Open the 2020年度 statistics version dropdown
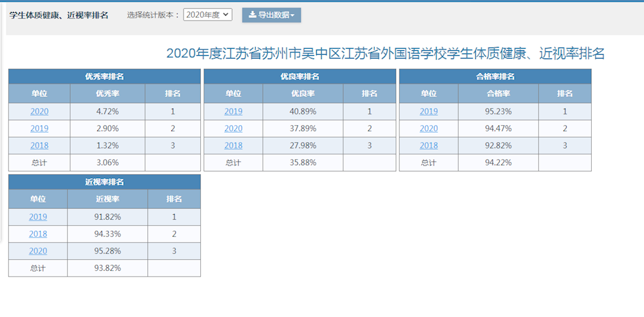Screen dimensions: 644x317 tap(208, 15)
